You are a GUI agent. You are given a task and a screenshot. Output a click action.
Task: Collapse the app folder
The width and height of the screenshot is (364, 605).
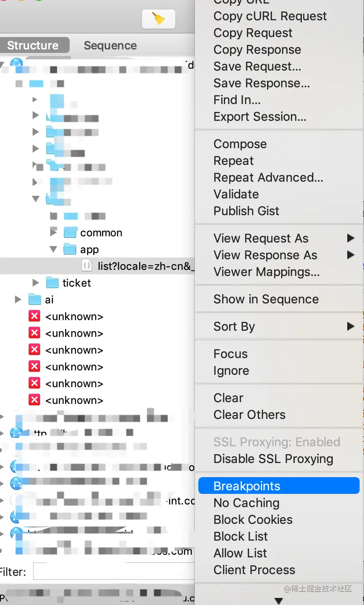54,250
